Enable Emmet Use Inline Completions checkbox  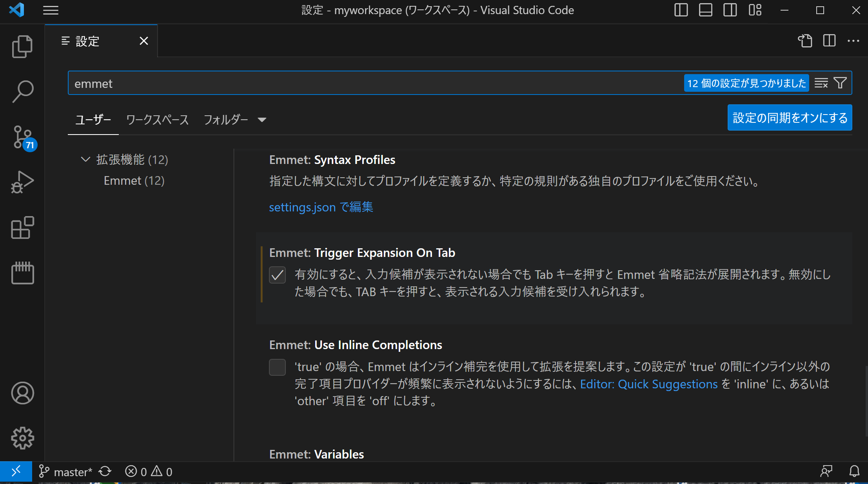277,368
